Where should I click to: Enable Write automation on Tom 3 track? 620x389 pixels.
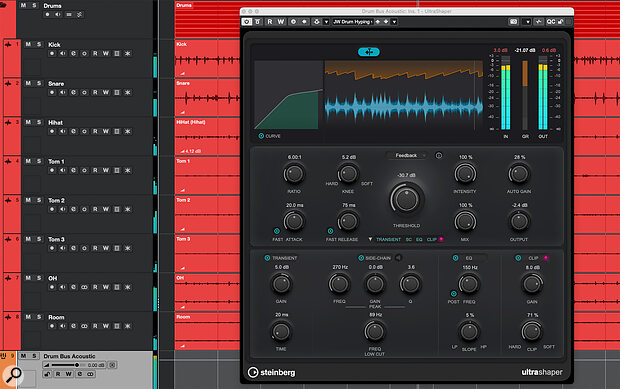[x=106, y=248]
